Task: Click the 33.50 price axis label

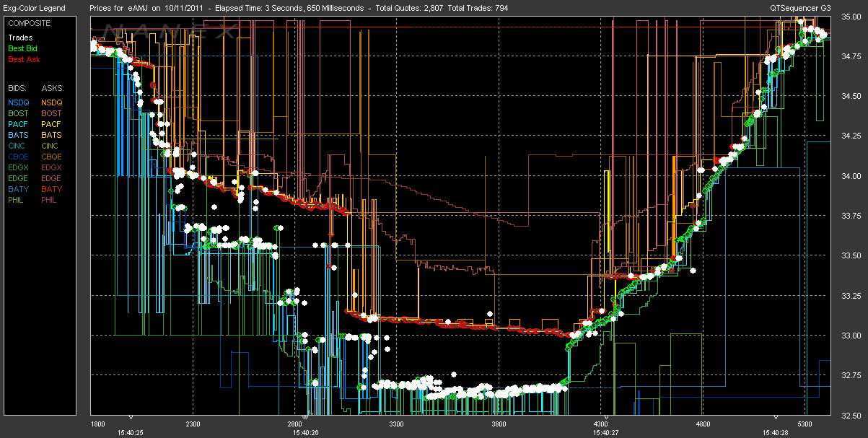Action: (x=851, y=256)
